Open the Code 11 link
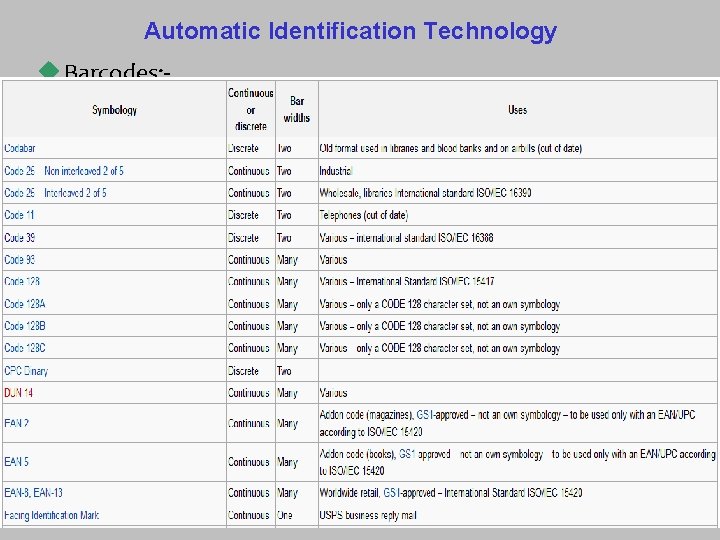The width and height of the screenshot is (720, 540). tap(19, 215)
